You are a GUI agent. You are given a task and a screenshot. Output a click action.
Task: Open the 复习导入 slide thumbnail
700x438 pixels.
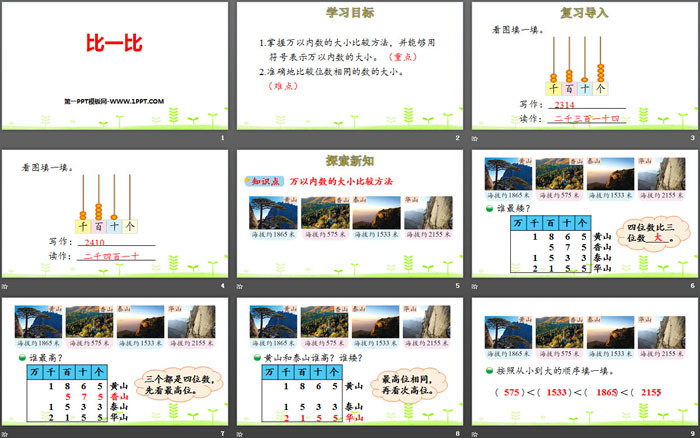pos(582,70)
